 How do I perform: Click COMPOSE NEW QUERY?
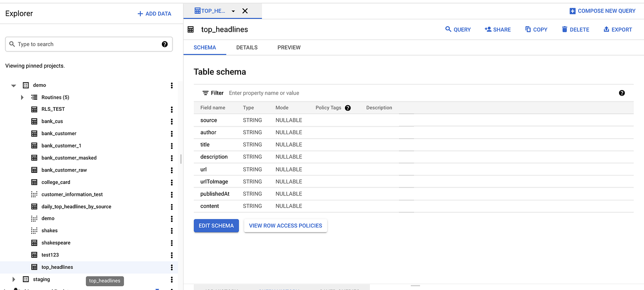point(602,11)
